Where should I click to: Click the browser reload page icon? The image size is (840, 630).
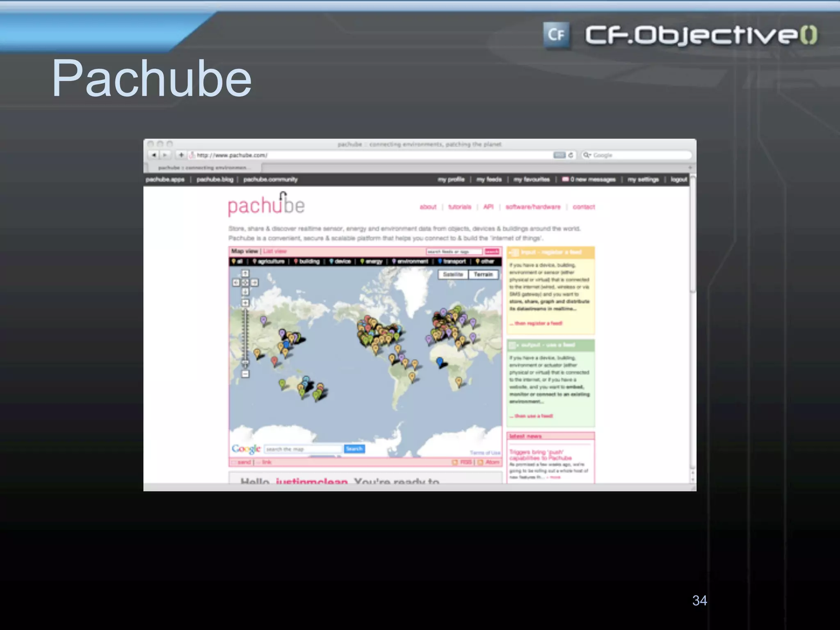tap(571, 155)
